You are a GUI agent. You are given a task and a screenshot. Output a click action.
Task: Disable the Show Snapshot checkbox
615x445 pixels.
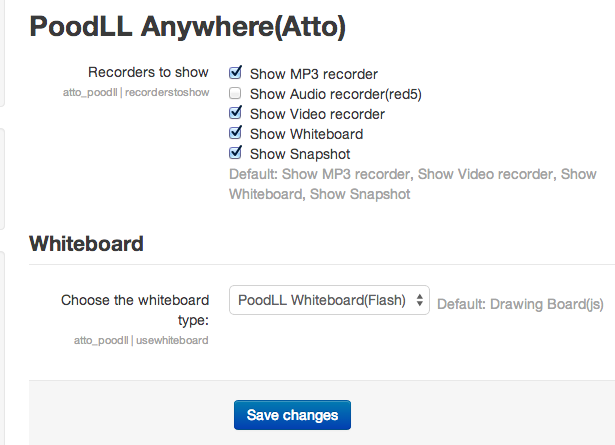[235, 153]
